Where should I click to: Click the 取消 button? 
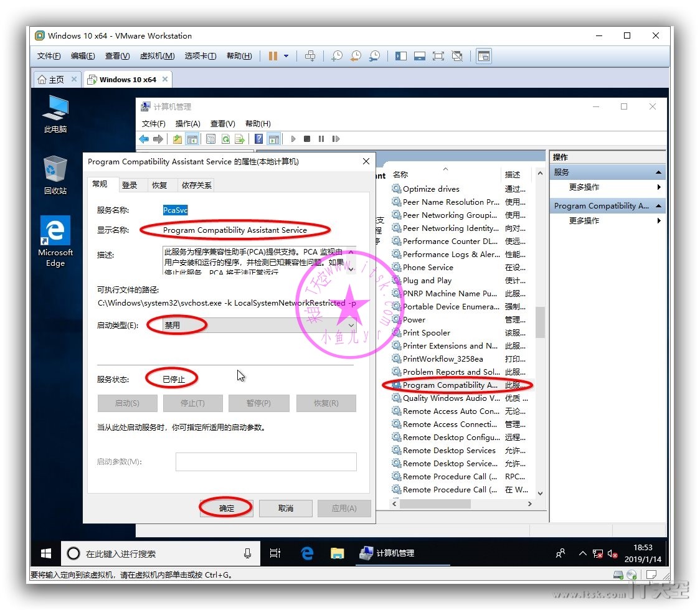coord(286,509)
